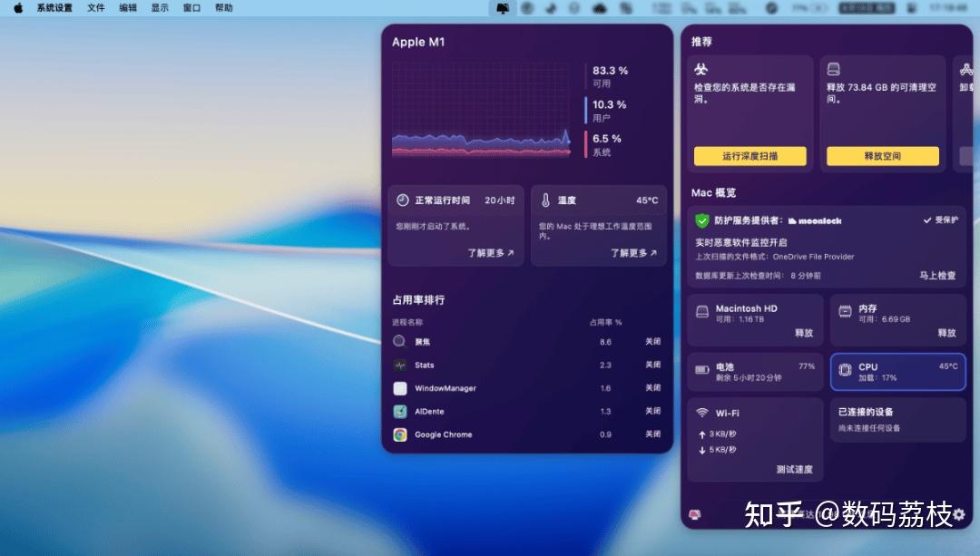
Task: Select the 已连接的设备 card
Action: [898, 421]
